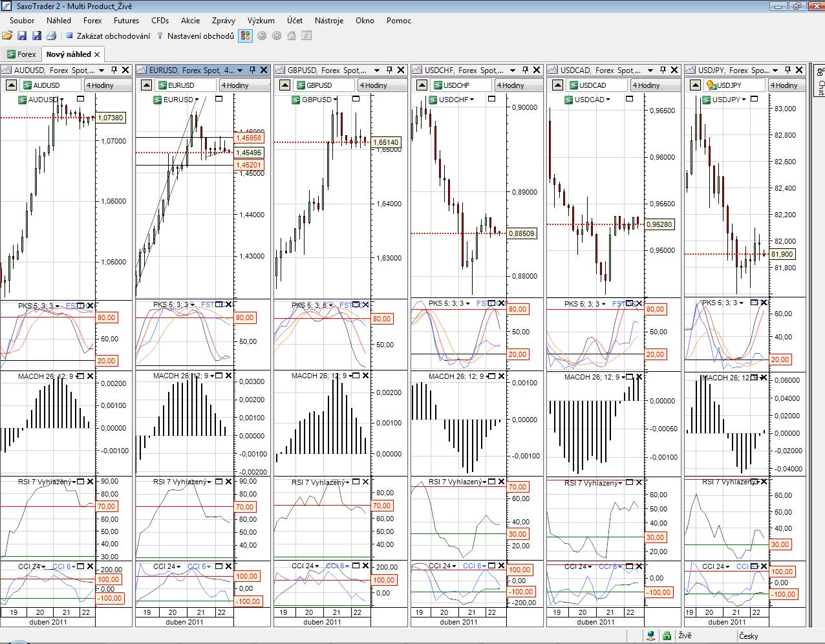Open the AUDUSD panel title dropdown arrow
The height and width of the screenshot is (644, 825).
tap(102, 70)
